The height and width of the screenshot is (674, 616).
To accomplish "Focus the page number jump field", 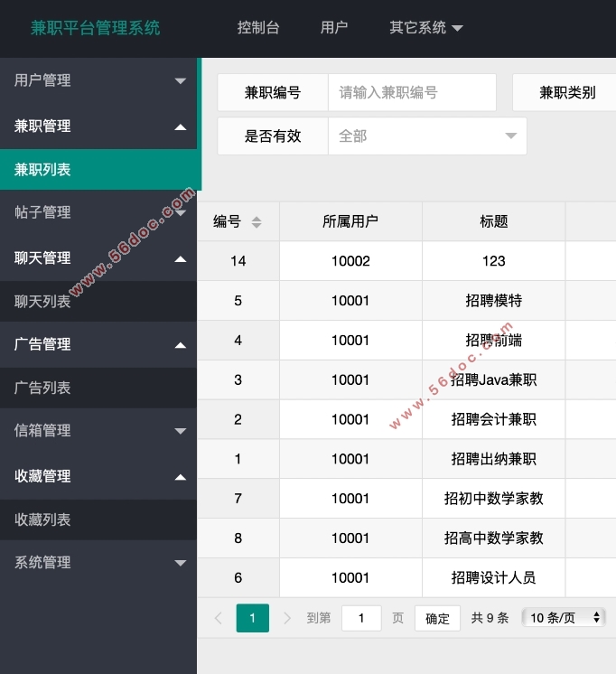I will coord(361,618).
